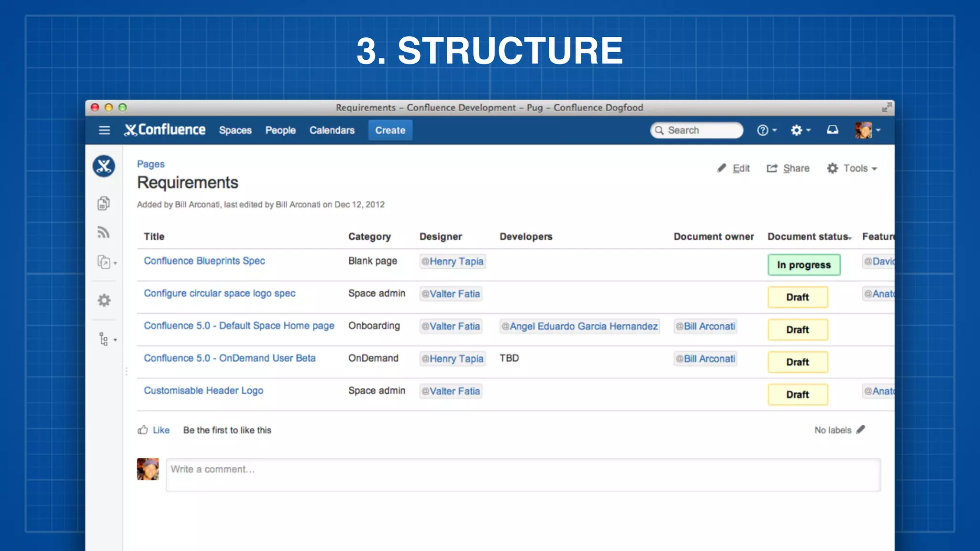Open the Pages icon in sidebar

(x=103, y=203)
